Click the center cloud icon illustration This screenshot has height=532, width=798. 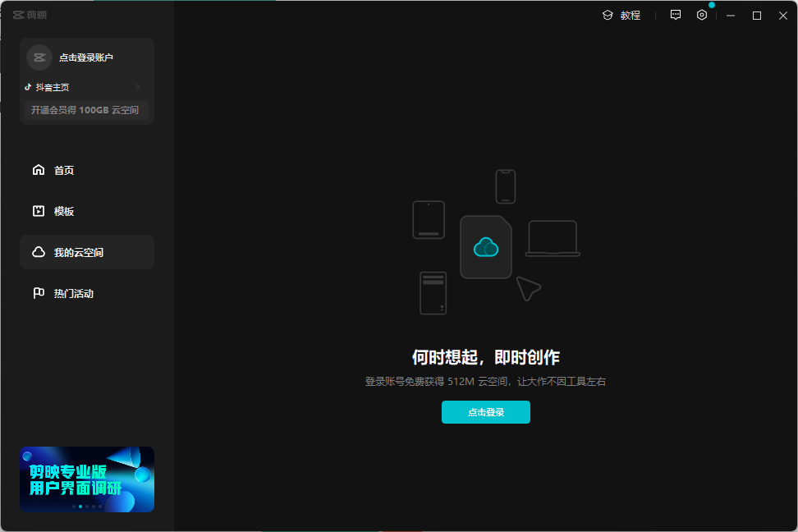[x=486, y=247]
